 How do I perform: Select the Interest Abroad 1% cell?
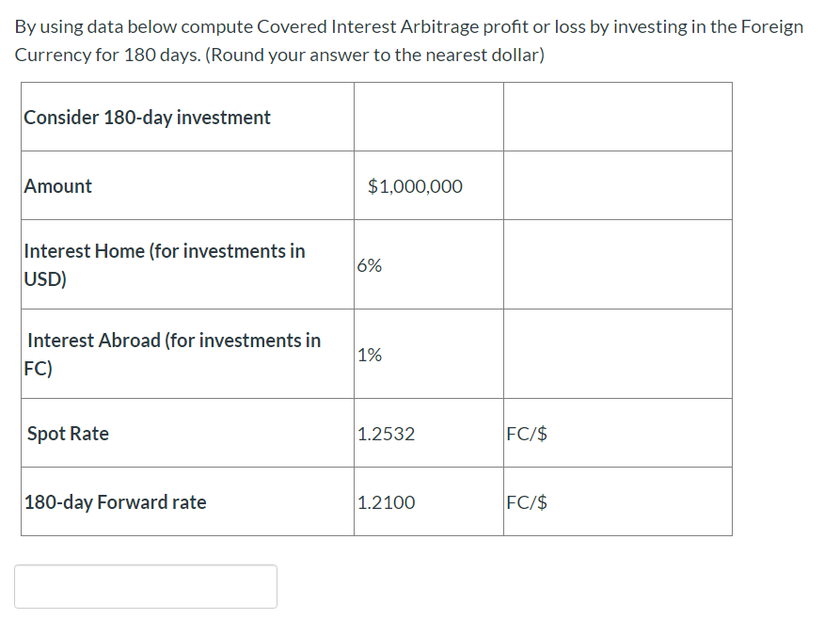point(370,354)
